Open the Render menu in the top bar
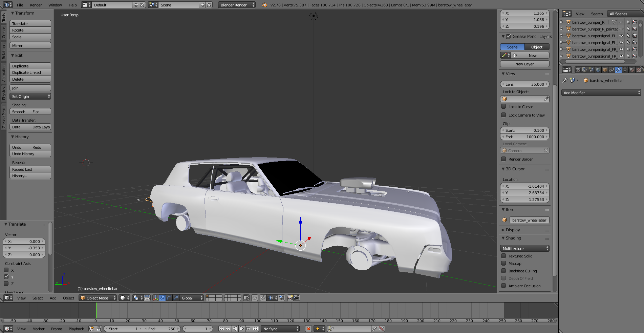Screen dimensions: 644x333 pyautogui.click(x=36, y=5)
